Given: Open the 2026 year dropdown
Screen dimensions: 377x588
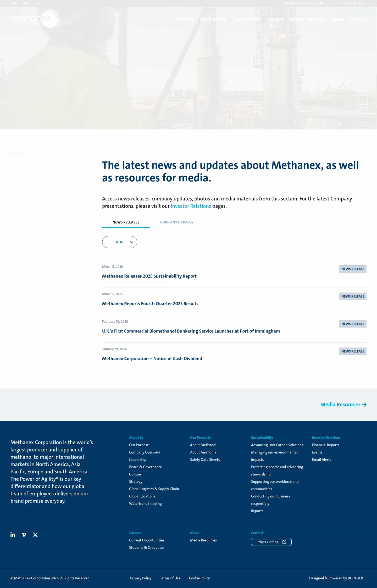Looking at the screenshot, I should [120, 242].
